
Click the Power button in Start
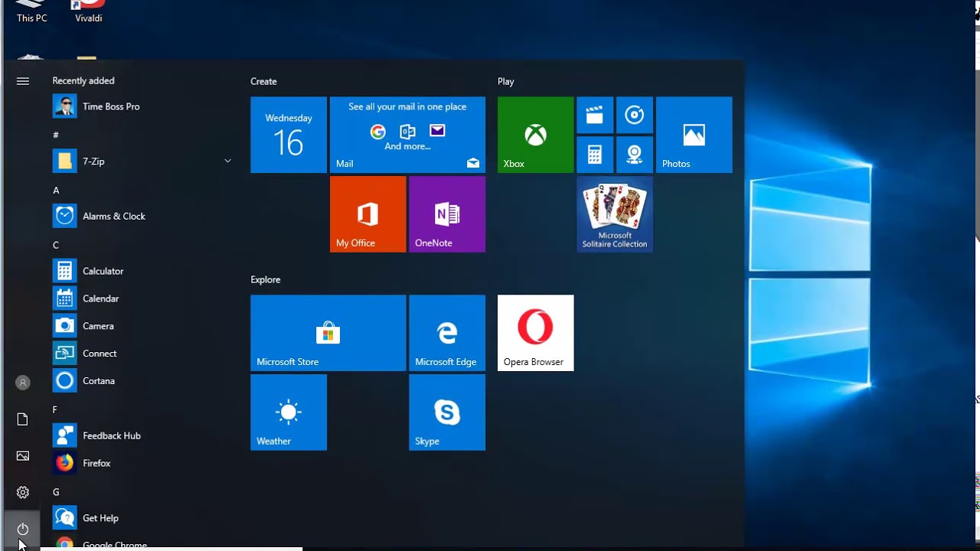click(23, 530)
